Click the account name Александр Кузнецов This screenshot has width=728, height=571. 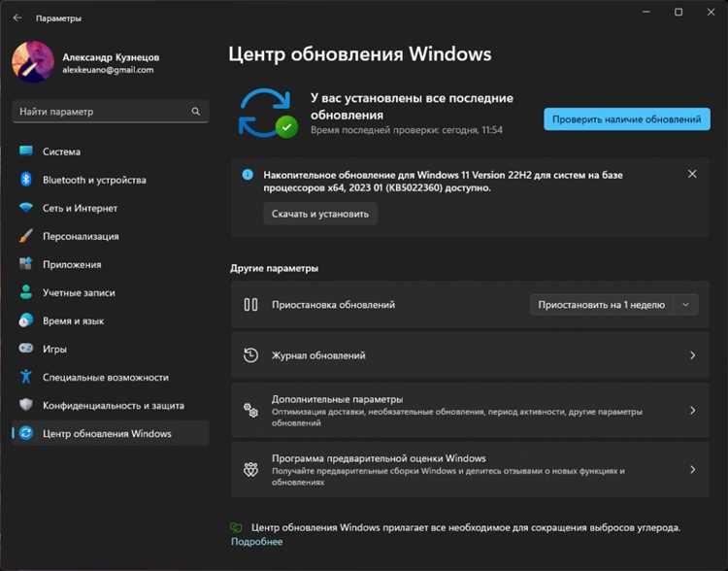pos(111,57)
